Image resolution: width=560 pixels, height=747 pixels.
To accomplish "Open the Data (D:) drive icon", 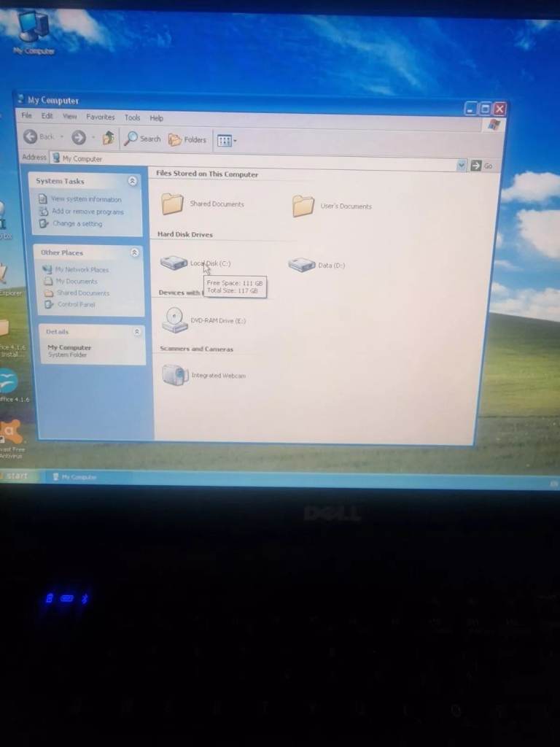I will (301, 265).
